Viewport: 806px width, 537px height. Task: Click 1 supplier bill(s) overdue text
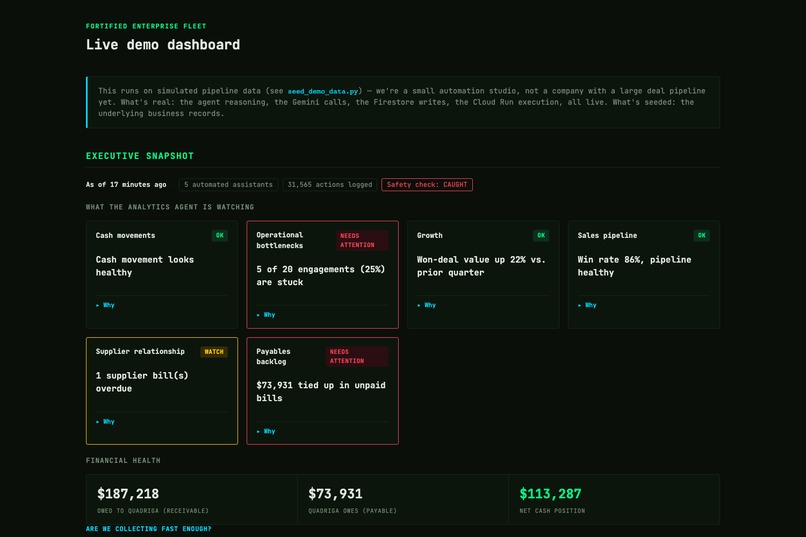coord(142,382)
